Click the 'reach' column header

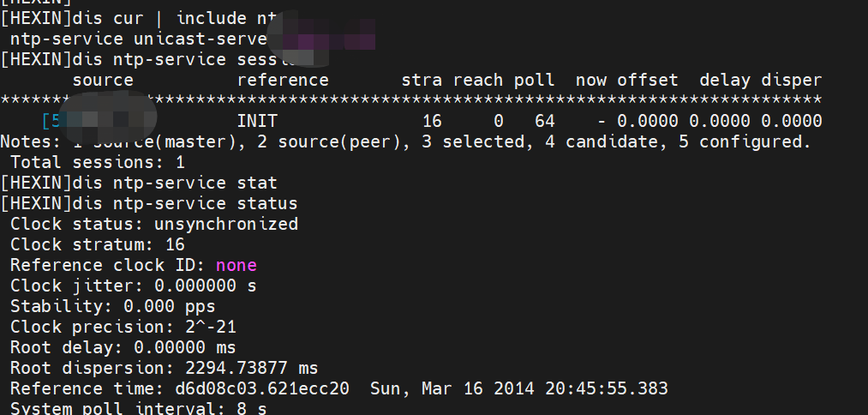[478, 80]
